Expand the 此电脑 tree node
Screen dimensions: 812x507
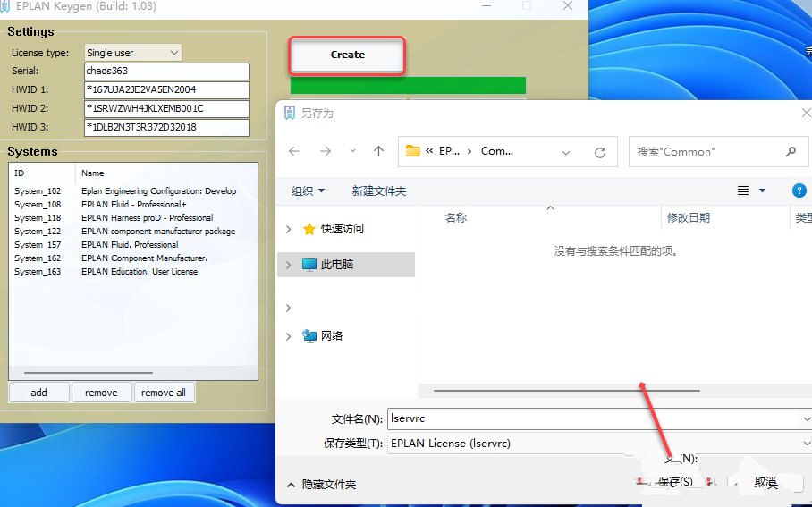[289, 265]
